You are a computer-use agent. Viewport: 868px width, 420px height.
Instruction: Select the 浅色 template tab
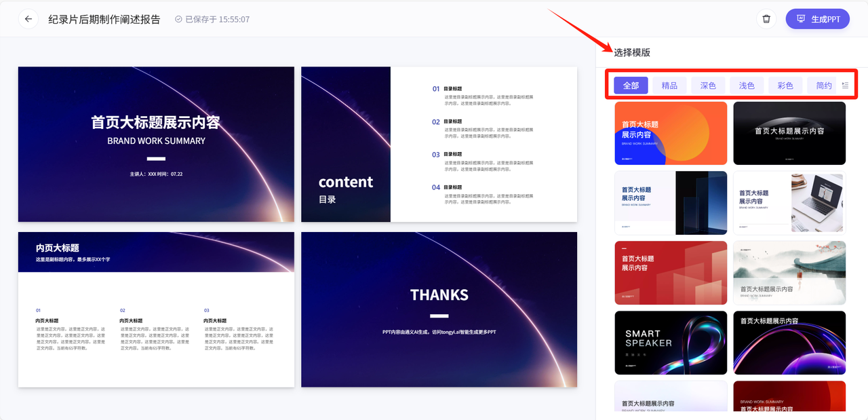(747, 85)
